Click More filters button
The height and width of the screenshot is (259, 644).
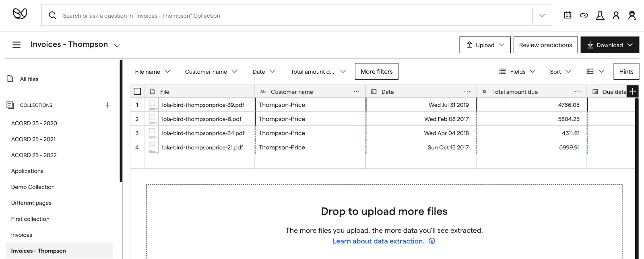tap(377, 71)
